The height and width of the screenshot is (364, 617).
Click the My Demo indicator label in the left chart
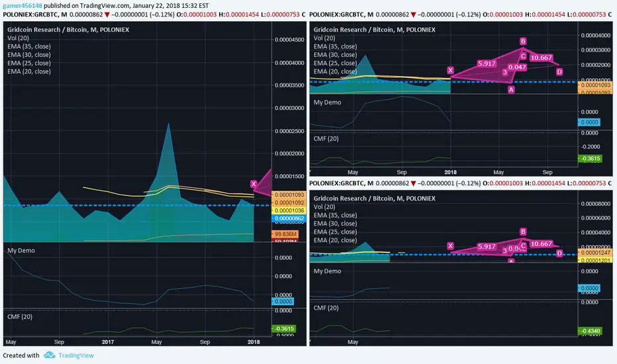coord(21,250)
